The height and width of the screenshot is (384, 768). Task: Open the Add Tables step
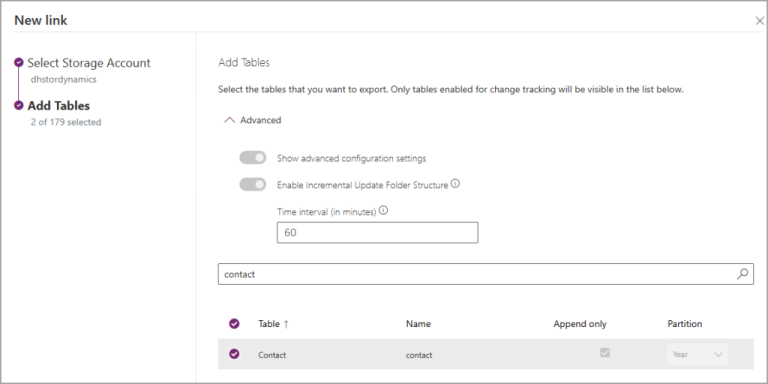tap(59, 105)
